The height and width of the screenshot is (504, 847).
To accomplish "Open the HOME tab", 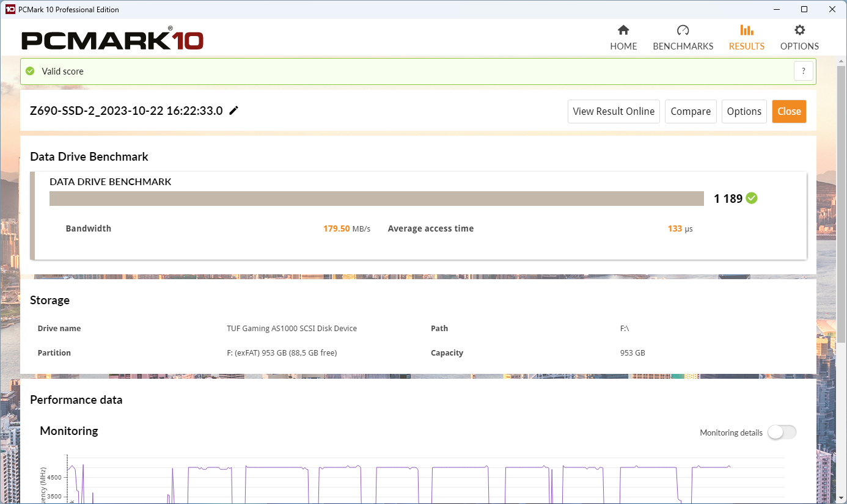I will pyautogui.click(x=623, y=38).
